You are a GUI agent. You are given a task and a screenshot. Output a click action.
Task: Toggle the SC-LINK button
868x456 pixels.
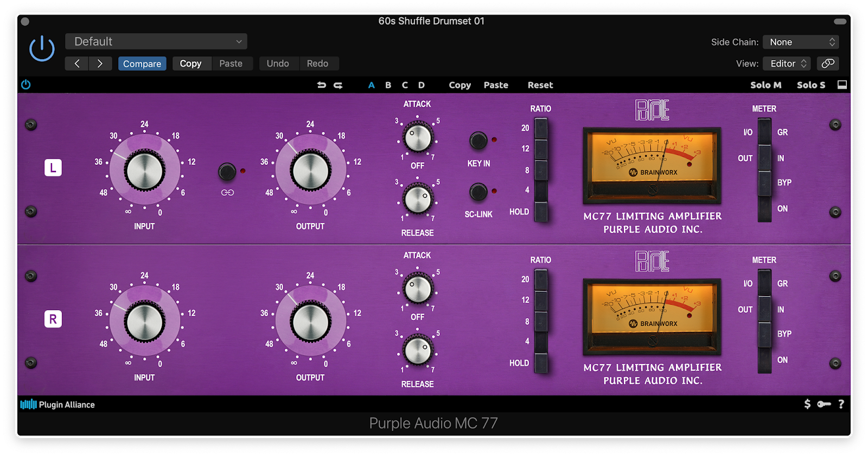[x=478, y=192]
